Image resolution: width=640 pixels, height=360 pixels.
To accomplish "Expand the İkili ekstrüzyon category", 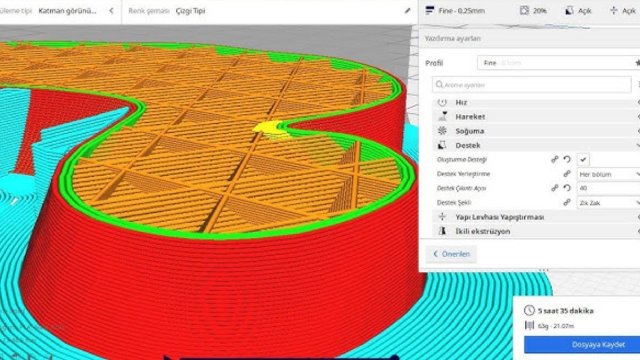I will pos(536,231).
